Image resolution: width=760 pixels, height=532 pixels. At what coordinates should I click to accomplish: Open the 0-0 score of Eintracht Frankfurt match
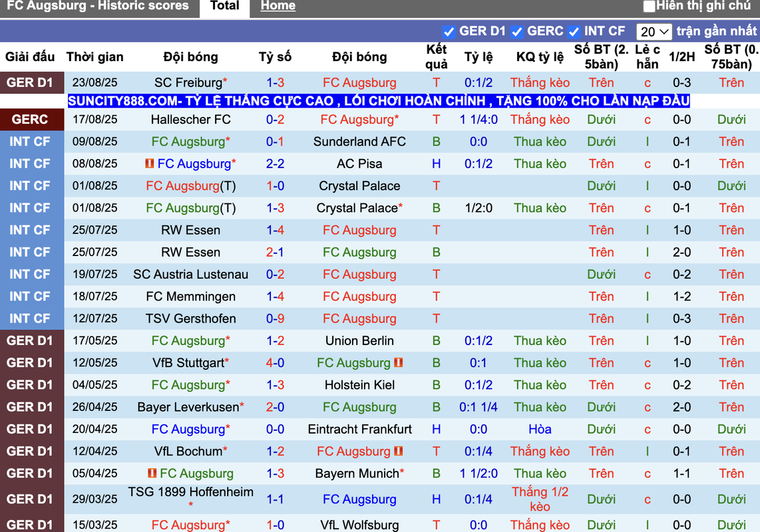coord(275,430)
